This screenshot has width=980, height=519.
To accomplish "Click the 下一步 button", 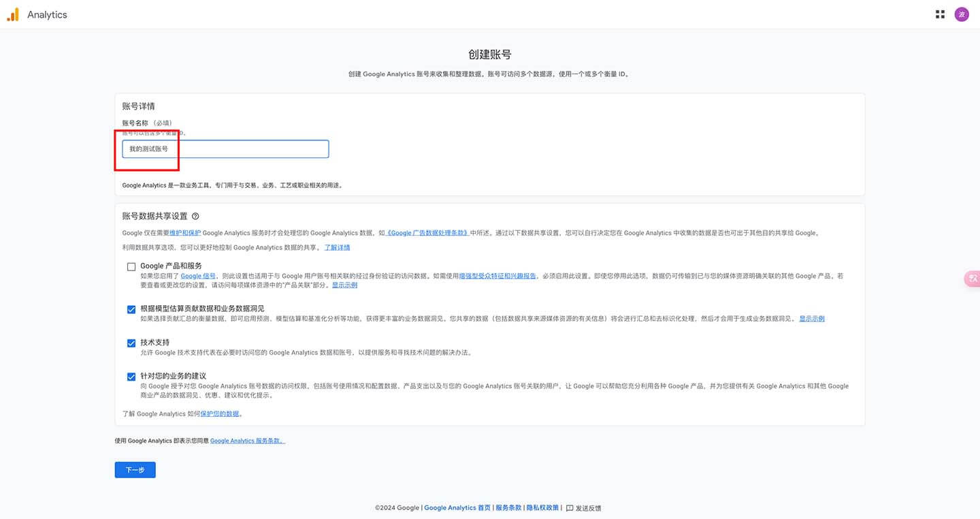I will [x=135, y=470].
